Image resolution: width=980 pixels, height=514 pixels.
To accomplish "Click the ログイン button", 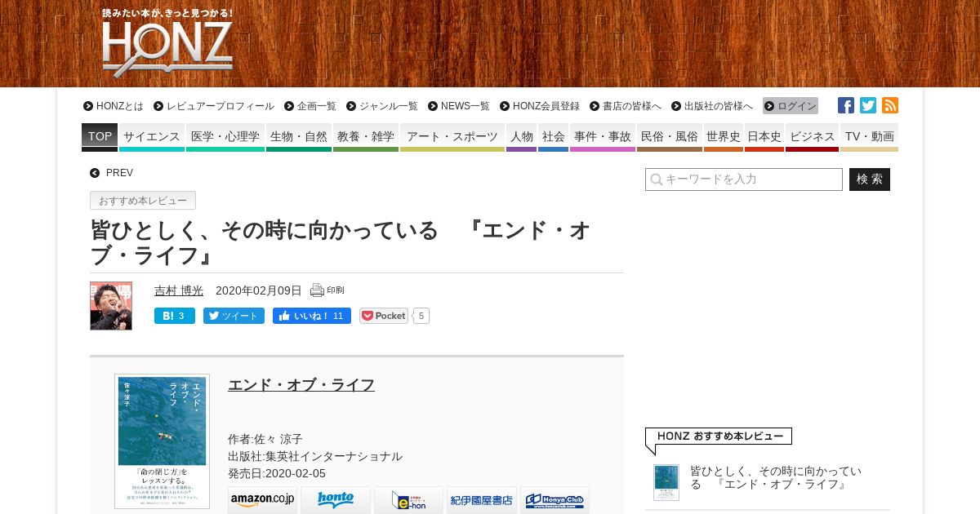I will [x=791, y=106].
